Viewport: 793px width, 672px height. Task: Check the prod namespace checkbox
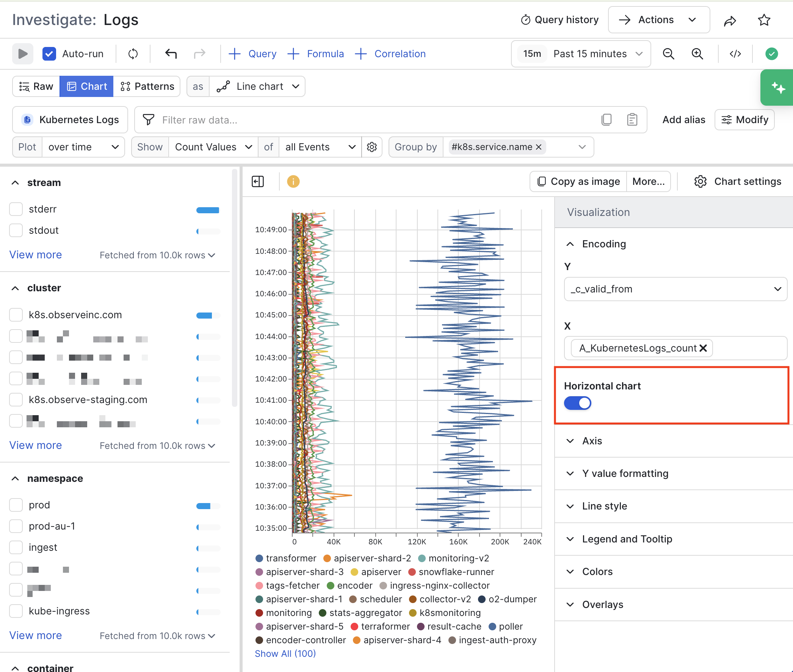pos(16,505)
